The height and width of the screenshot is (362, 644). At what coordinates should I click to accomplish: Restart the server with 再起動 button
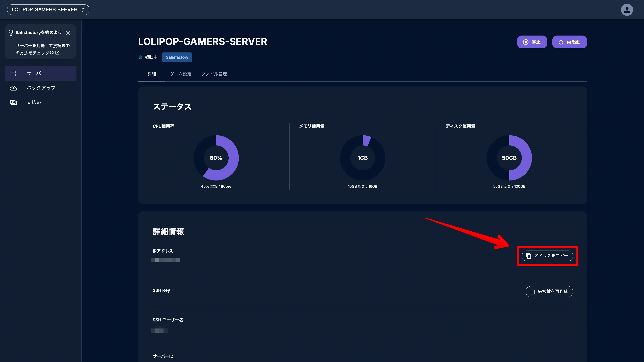click(x=570, y=42)
